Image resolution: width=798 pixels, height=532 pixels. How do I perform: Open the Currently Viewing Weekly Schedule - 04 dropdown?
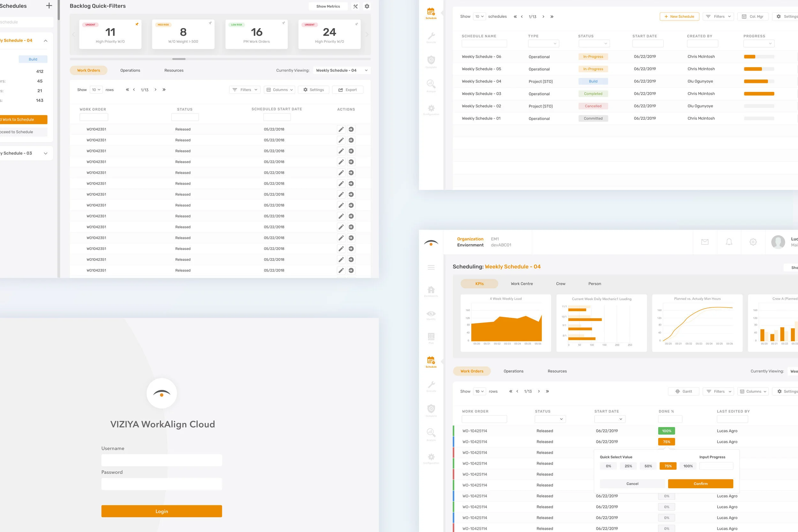[x=341, y=70]
